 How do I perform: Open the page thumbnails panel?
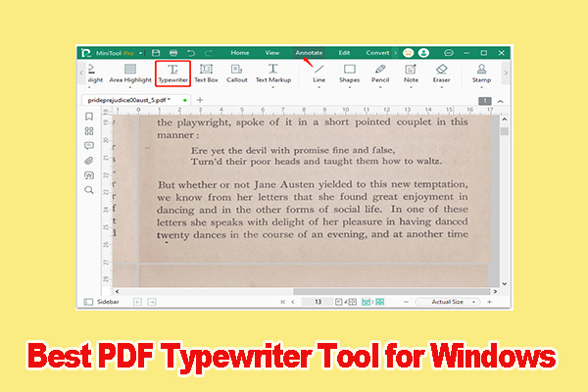tap(89, 131)
